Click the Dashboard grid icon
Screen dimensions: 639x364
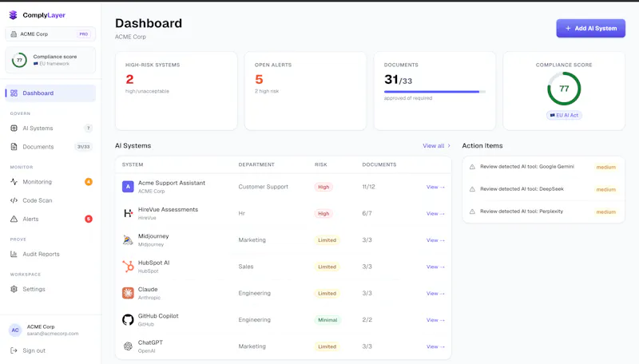[14, 93]
